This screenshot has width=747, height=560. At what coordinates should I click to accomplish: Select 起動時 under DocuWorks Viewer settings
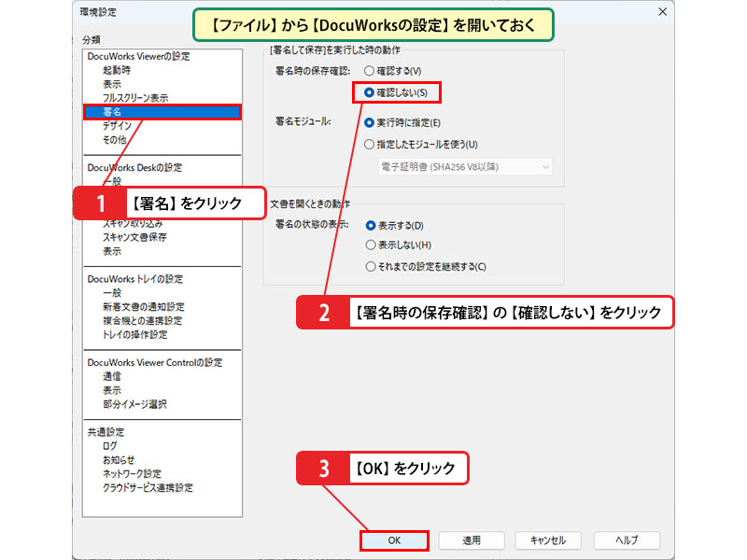coord(117,71)
